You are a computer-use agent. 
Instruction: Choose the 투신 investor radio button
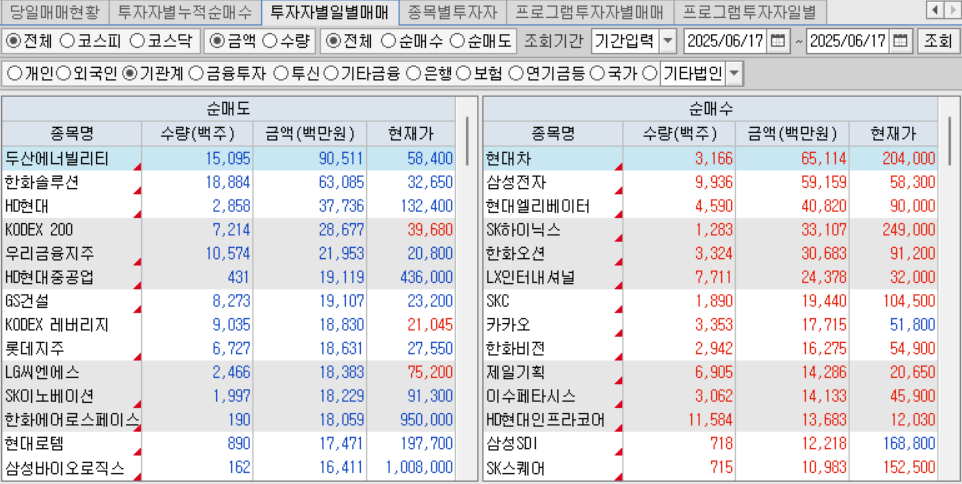281,74
